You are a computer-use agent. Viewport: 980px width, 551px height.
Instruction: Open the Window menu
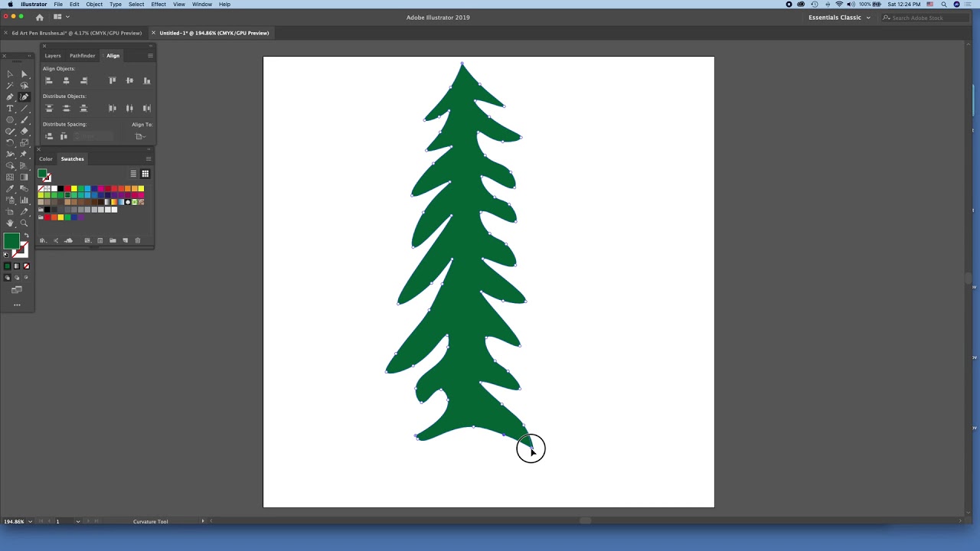coord(202,5)
